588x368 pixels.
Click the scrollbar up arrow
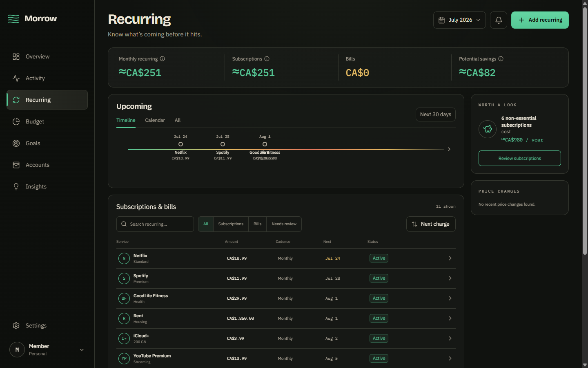585,3
